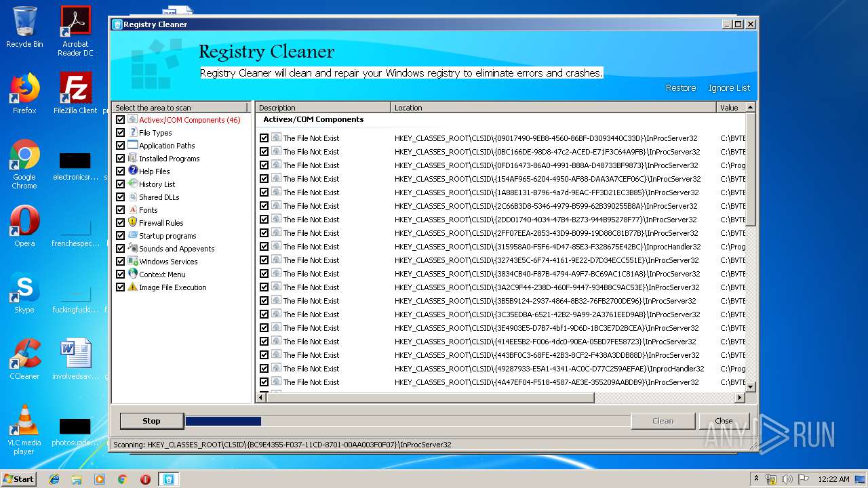Viewport: 868px width, 488px height.
Task: Uncheck the {4A47EF04-F518 registry entry
Action: tap(264, 382)
